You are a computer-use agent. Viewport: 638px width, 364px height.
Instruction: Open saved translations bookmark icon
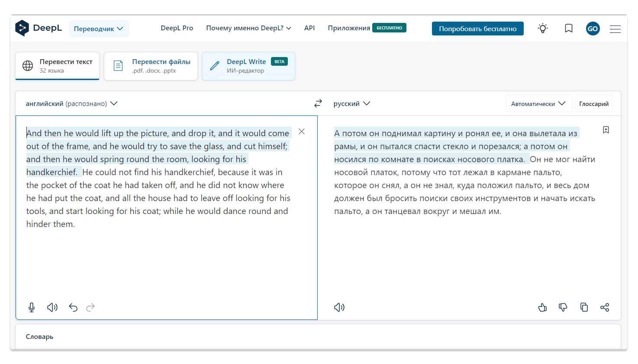click(x=569, y=29)
